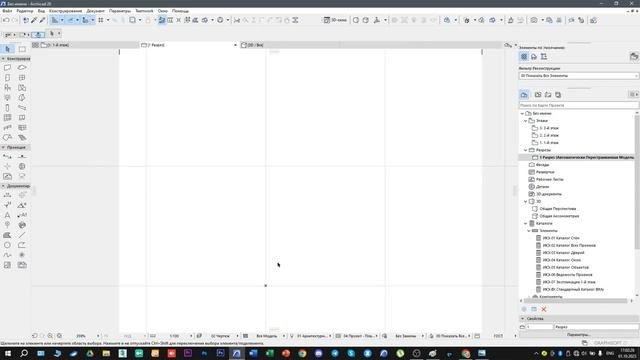Screen dimensions: 640x360
Task: Select the Section tool
Action: 7,157
